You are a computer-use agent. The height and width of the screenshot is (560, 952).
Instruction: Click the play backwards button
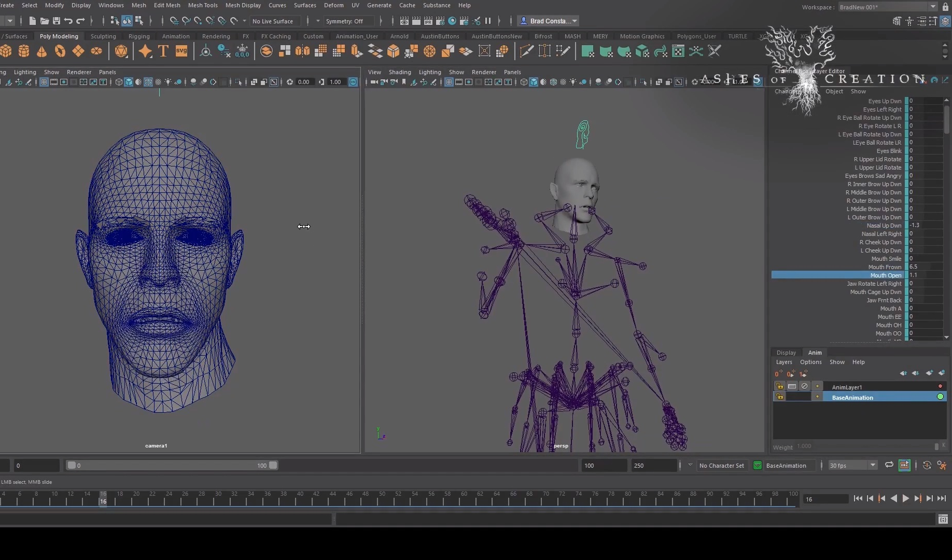point(894,498)
